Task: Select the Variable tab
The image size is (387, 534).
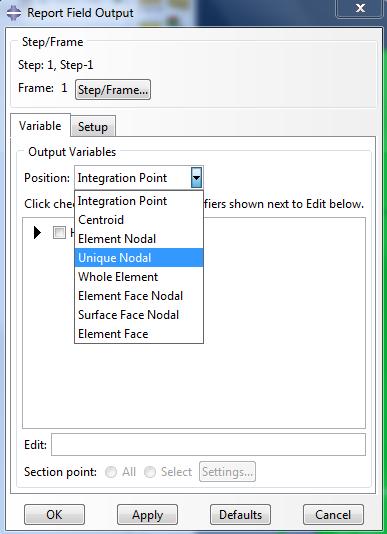Action: (40, 126)
